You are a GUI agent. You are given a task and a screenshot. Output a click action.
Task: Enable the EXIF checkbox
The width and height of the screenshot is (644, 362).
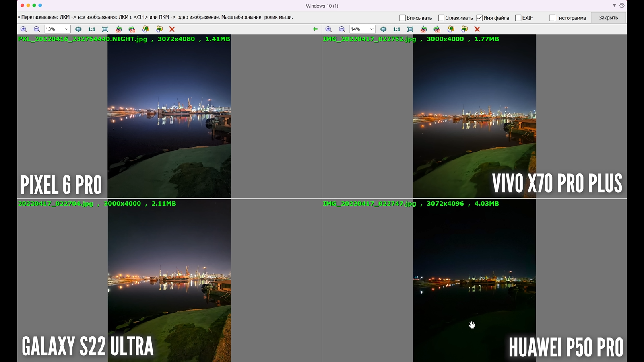tap(518, 18)
